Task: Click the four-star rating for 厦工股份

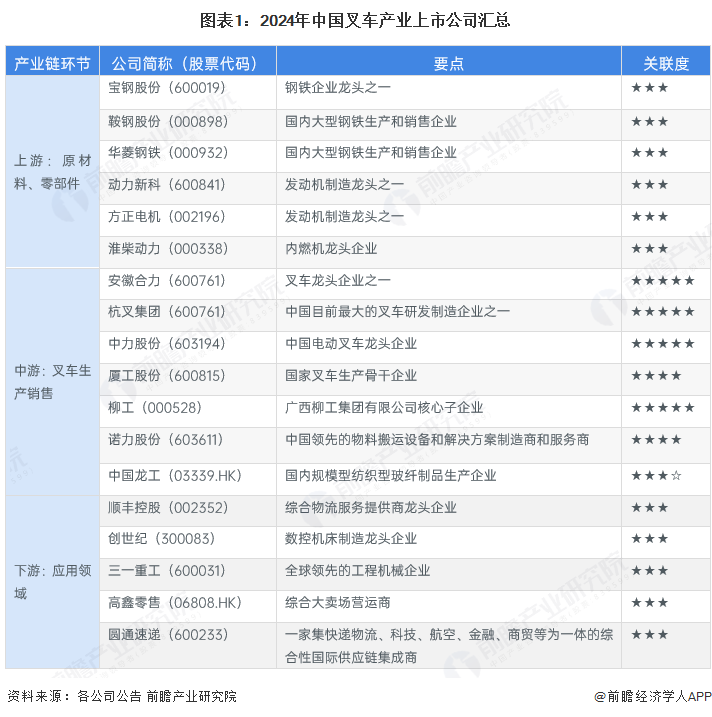Action: [x=656, y=375]
